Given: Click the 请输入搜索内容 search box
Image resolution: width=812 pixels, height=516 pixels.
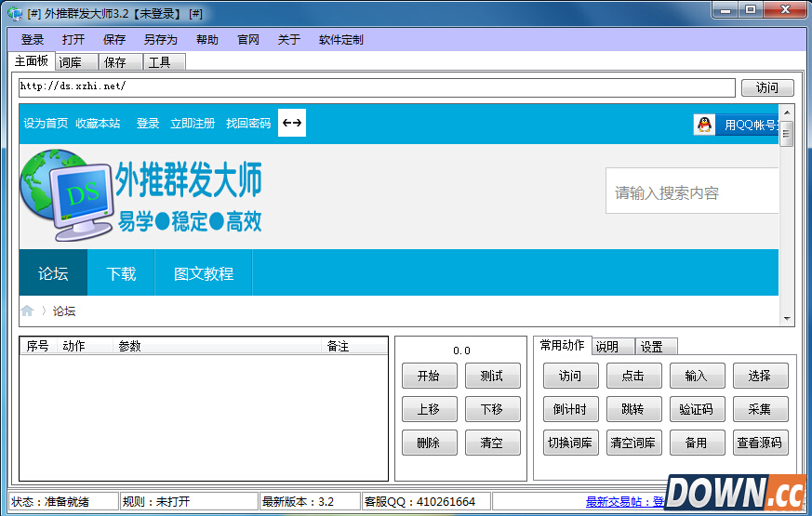Looking at the screenshot, I should point(692,191).
